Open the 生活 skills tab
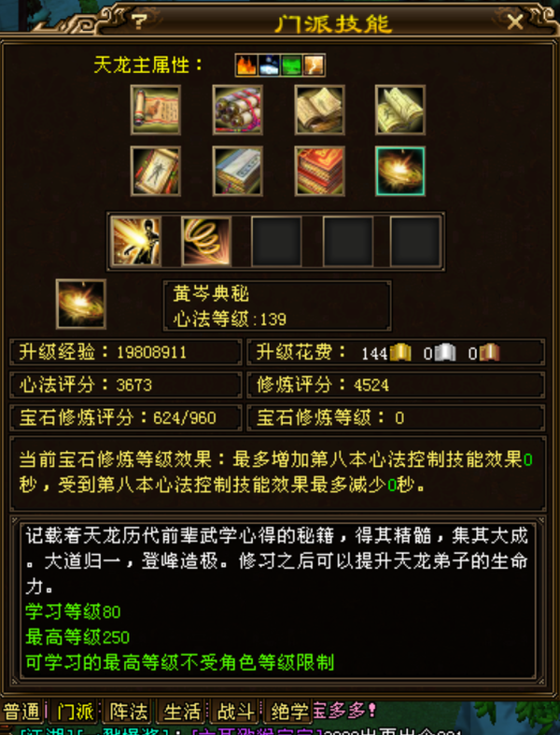This screenshot has width=560, height=735. pyautogui.click(x=182, y=712)
